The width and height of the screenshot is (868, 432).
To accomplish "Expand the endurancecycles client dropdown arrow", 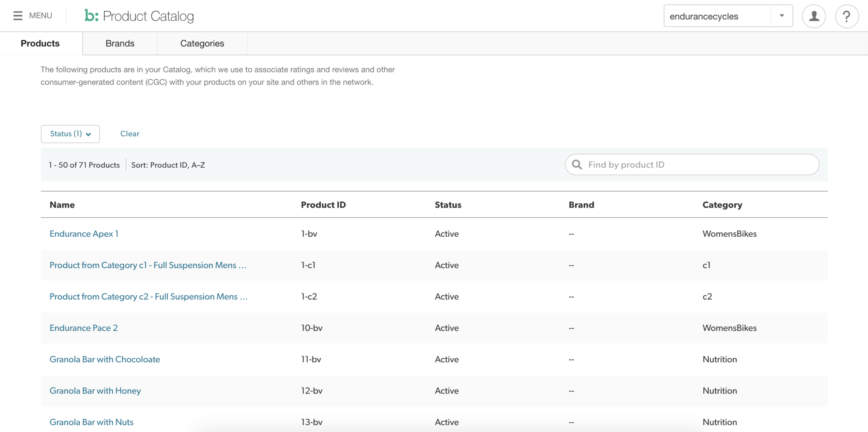I will (x=782, y=16).
